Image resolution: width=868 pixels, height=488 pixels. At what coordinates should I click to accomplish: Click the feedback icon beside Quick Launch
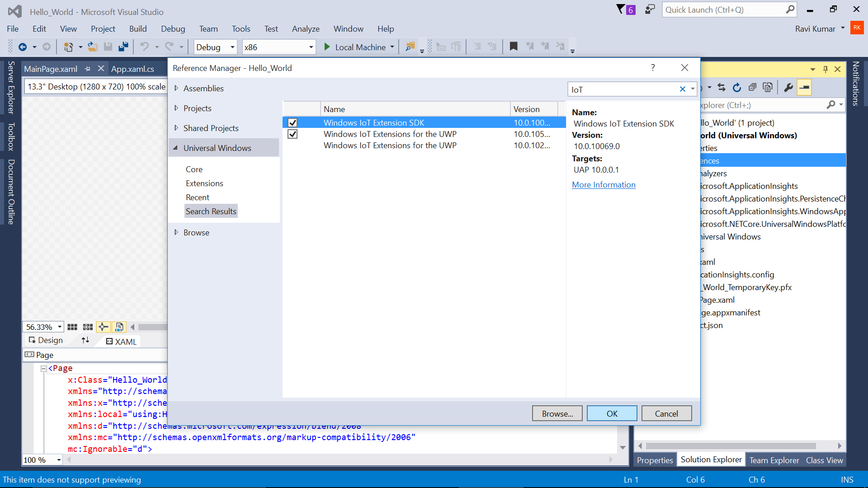coord(650,9)
